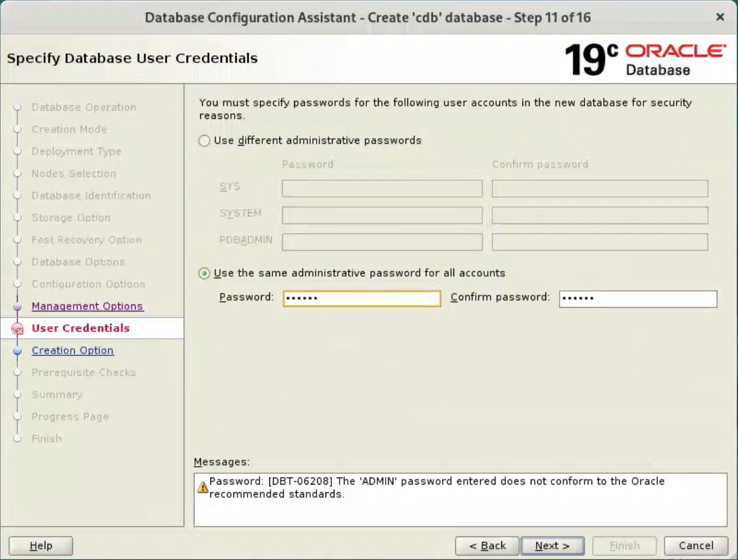Click the Creation Option step bullet
This screenshot has height=560, width=738.
pos(17,351)
